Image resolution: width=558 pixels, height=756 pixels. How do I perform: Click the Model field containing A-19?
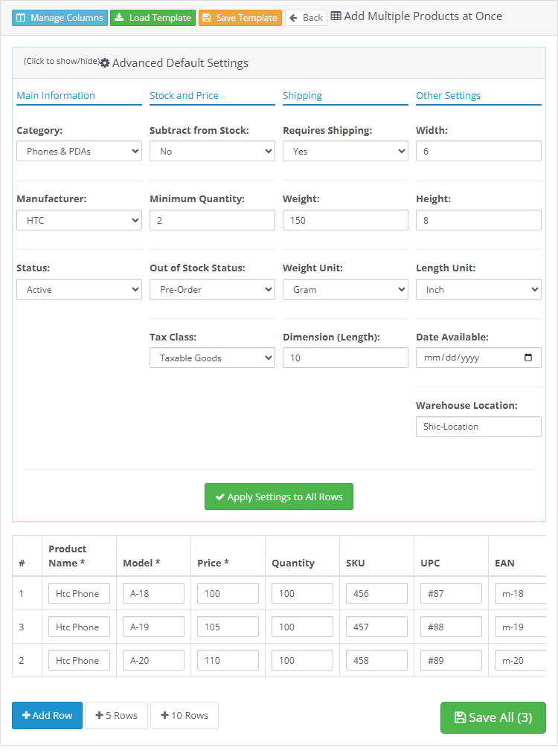pyautogui.click(x=153, y=627)
